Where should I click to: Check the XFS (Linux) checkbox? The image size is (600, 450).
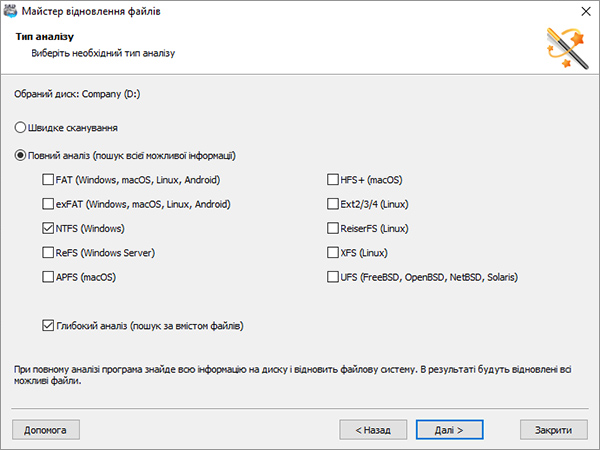tap(333, 253)
